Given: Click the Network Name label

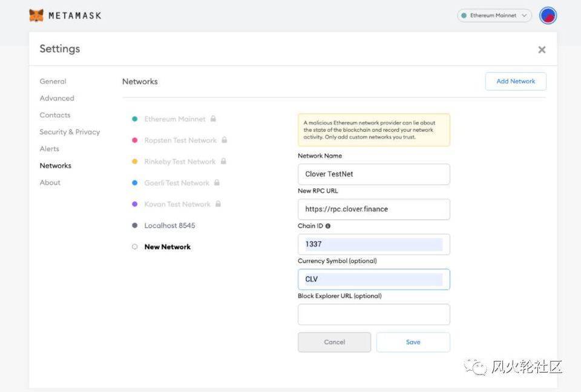Looking at the screenshot, I should 320,155.
